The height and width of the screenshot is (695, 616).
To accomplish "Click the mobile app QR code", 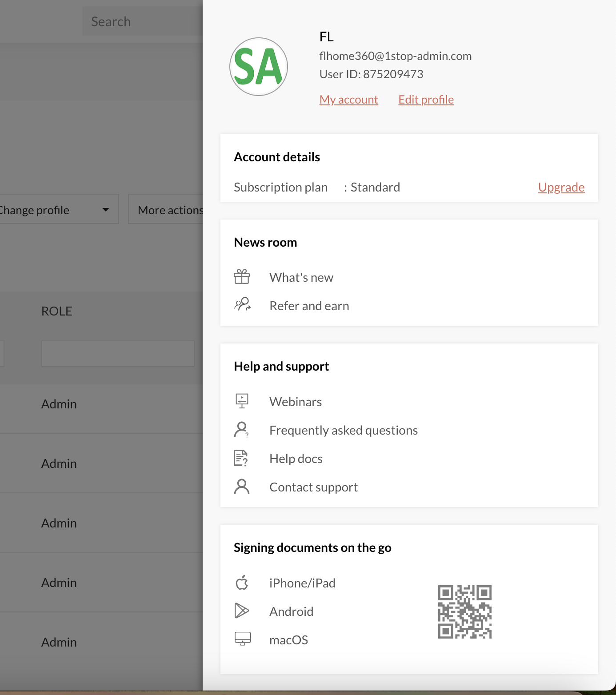I will tap(464, 611).
